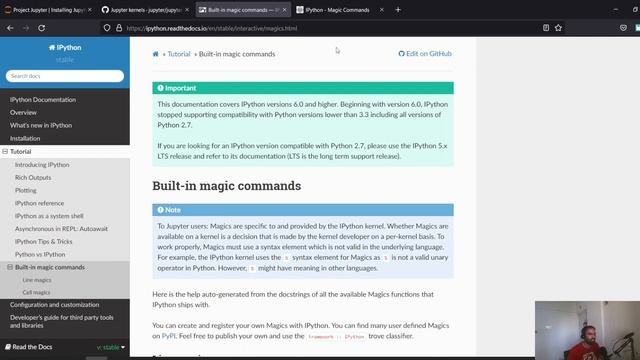Image resolution: width=640 pixels, height=360 pixels.
Task: Open the v: stable version dropdown
Action: [x=111, y=347]
